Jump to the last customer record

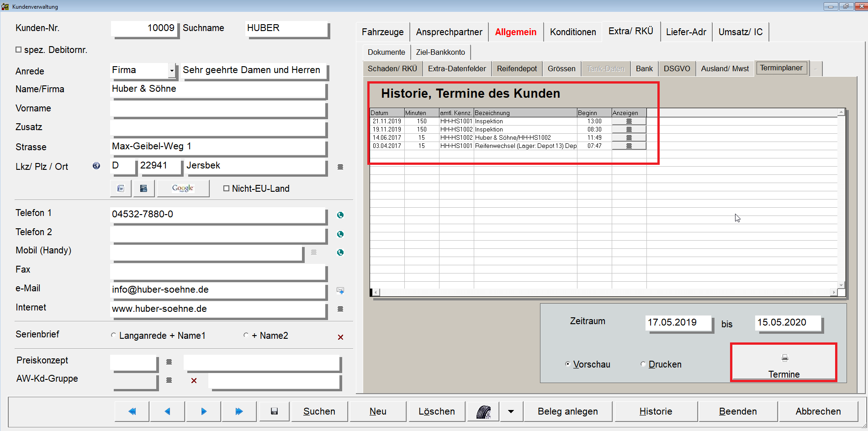coord(239,411)
